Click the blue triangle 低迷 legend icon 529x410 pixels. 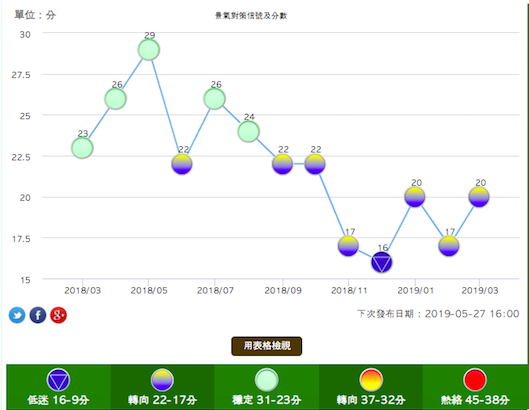[x=58, y=380]
